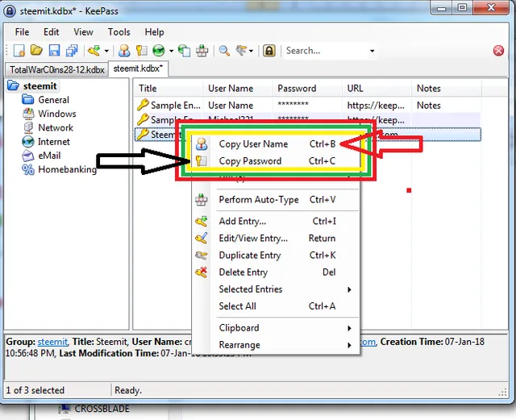Select the steemit.kdbx tab
The image size is (516, 420).
click(x=138, y=69)
